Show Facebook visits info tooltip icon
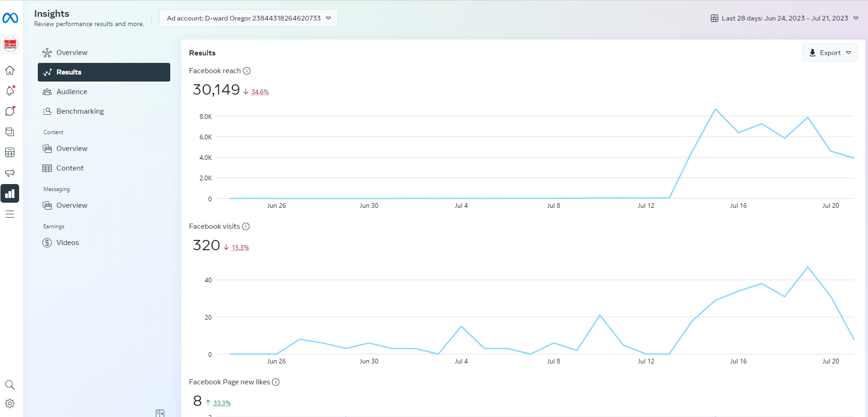868x417 pixels. [246, 226]
